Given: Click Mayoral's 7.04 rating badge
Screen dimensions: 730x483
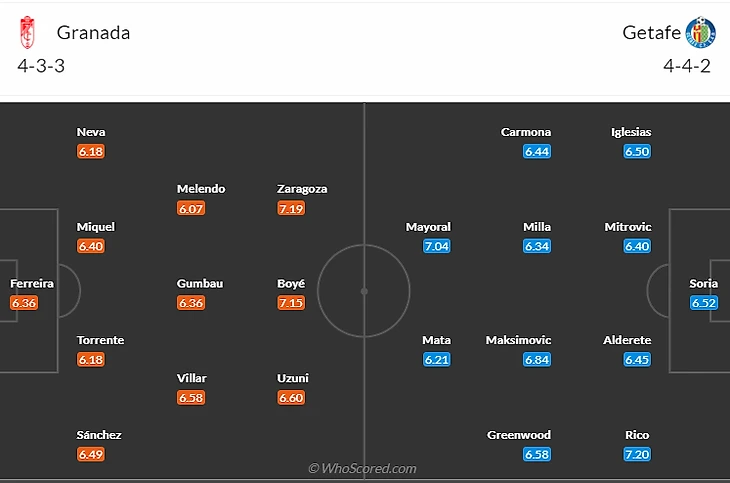Looking at the screenshot, I should point(437,247).
